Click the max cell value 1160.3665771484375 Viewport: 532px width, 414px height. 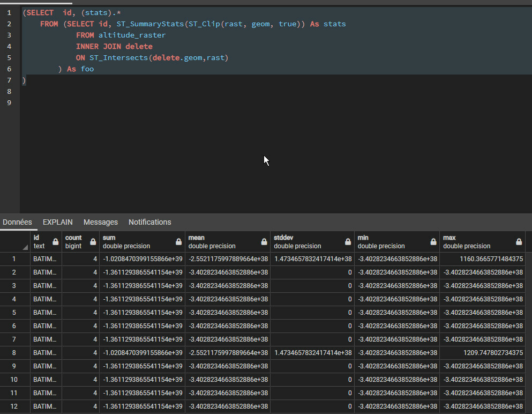pyautogui.click(x=491, y=259)
